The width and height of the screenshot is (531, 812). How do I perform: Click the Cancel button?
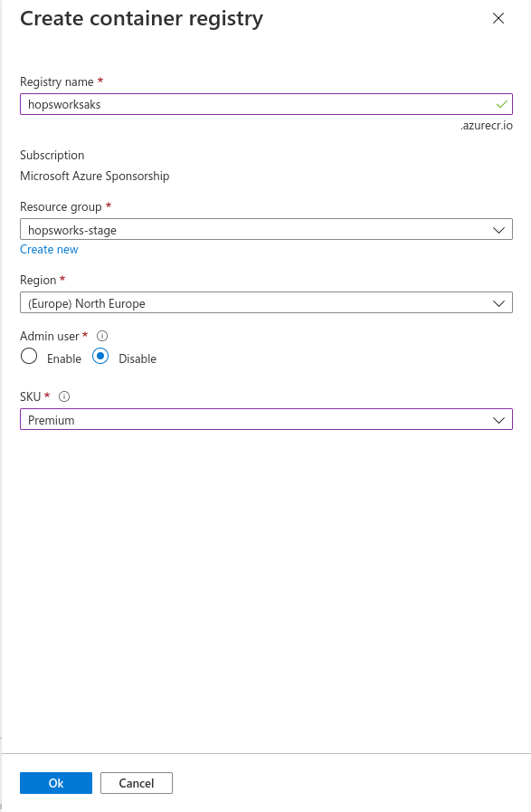(136, 783)
